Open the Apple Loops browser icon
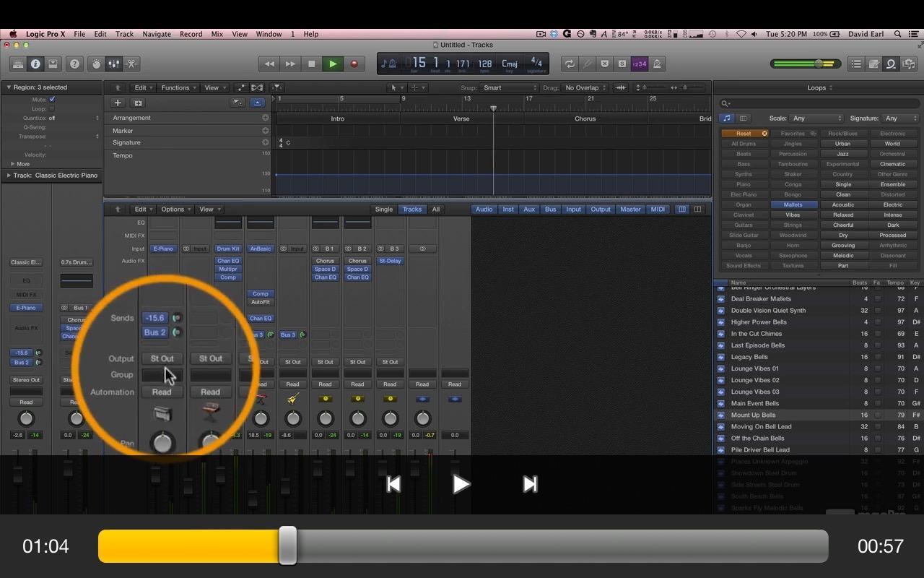924x578 pixels. [891, 64]
